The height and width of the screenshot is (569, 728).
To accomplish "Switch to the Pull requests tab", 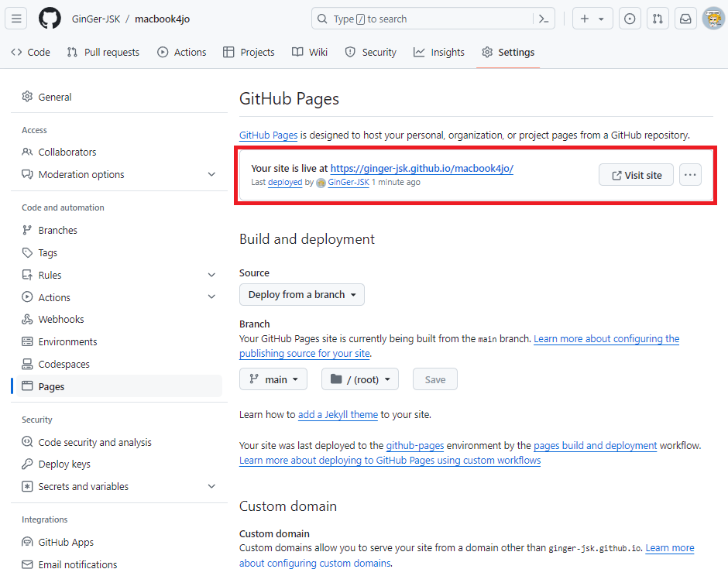I will [x=103, y=53].
